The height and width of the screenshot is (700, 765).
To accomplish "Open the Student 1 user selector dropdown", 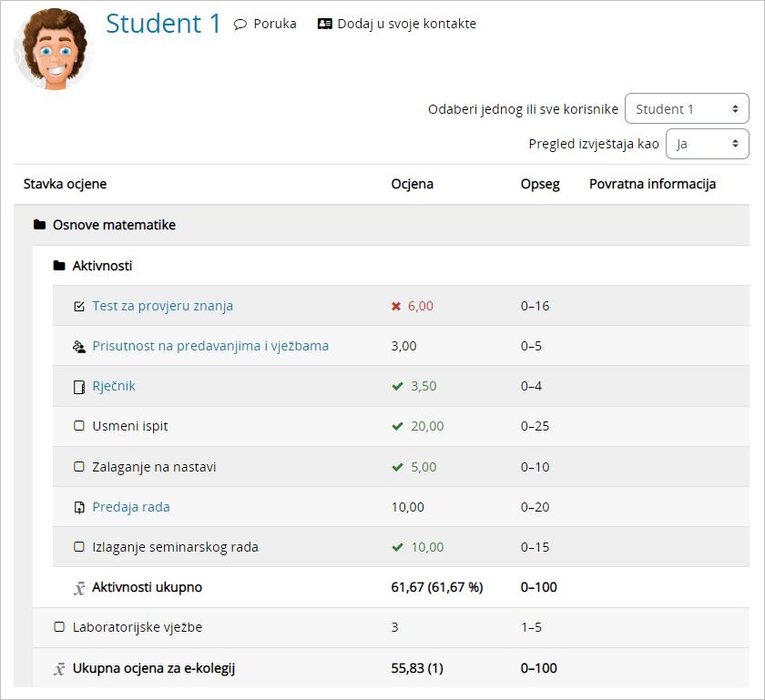I will tap(687, 109).
